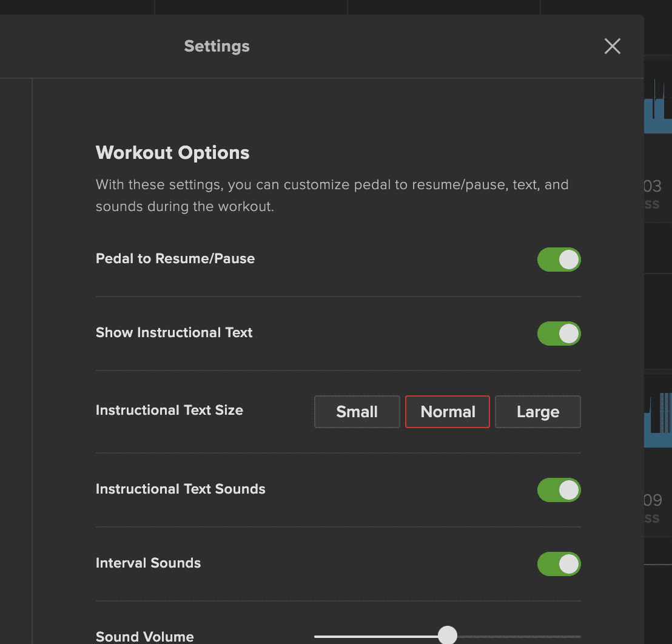Switch off Interval Sounds
This screenshot has height=644, width=672.
(559, 564)
